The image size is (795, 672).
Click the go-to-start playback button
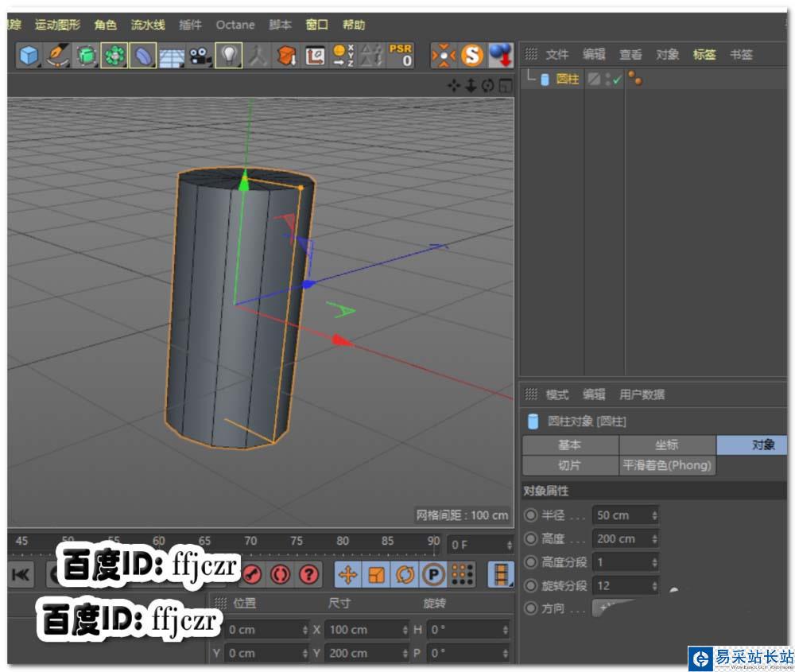(x=21, y=573)
